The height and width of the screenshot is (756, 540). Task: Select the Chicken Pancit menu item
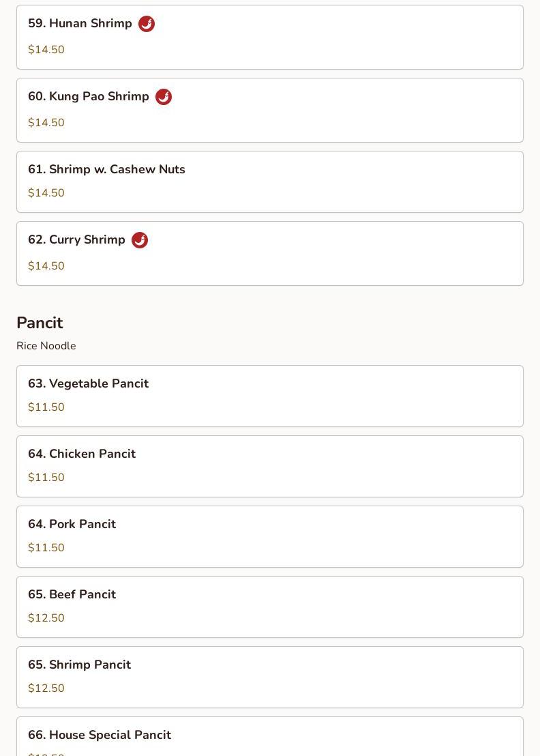[82, 454]
